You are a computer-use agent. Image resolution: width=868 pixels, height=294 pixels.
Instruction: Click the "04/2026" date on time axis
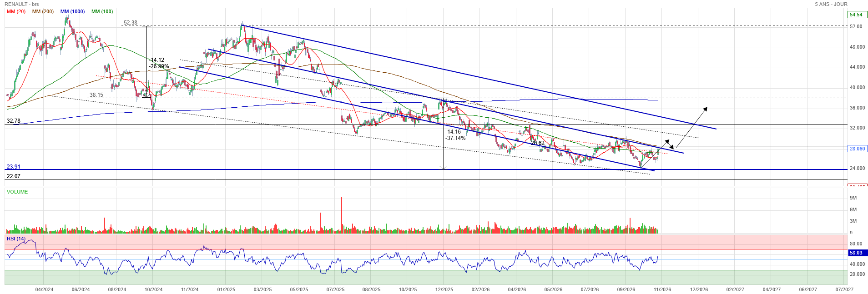tap(517, 289)
